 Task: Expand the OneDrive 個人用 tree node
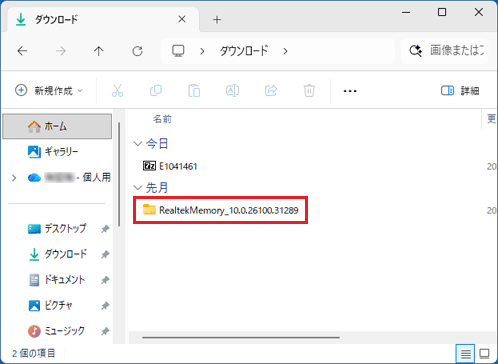(14, 178)
